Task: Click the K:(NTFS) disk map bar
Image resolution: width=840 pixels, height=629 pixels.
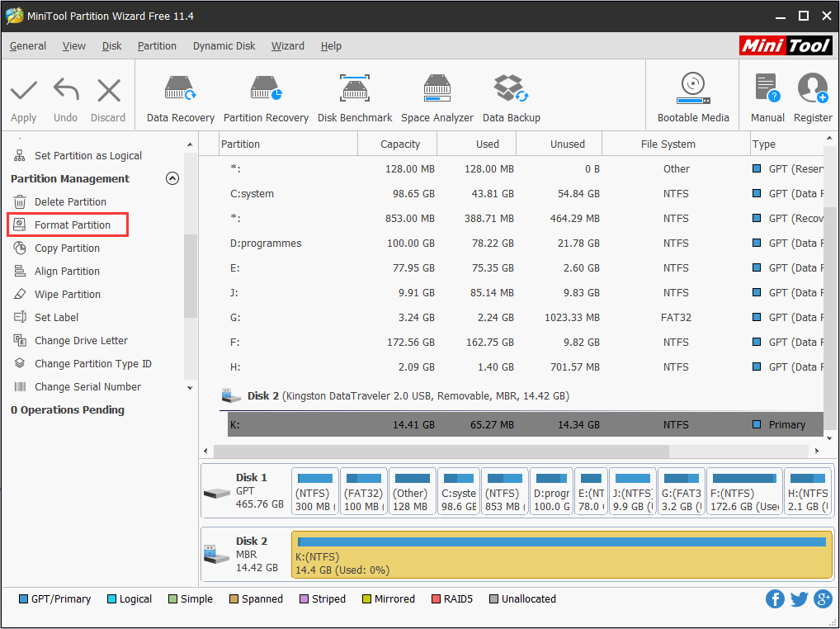Action: pos(561,555)
